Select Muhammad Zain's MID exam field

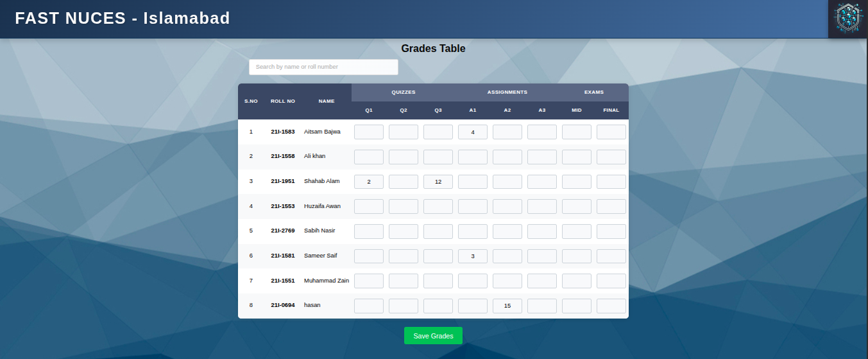pyautogui.click(x=577, y=281)
